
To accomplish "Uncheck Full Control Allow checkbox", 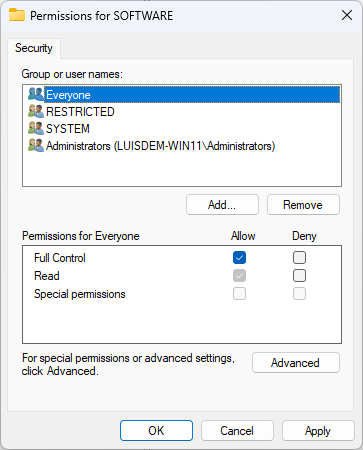I will pos(239,257).
